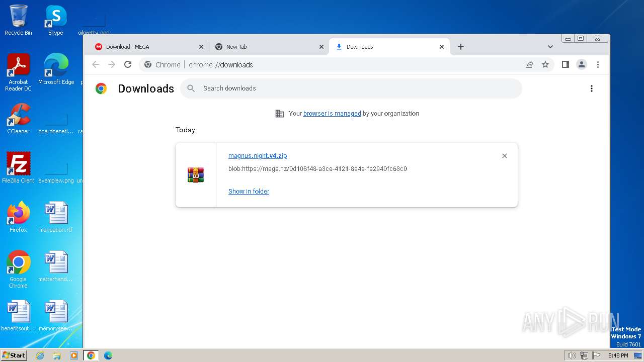Open CCleaner desktop shortcut
This screenshot has height=362, width=644.
click(x=18, y=119)
